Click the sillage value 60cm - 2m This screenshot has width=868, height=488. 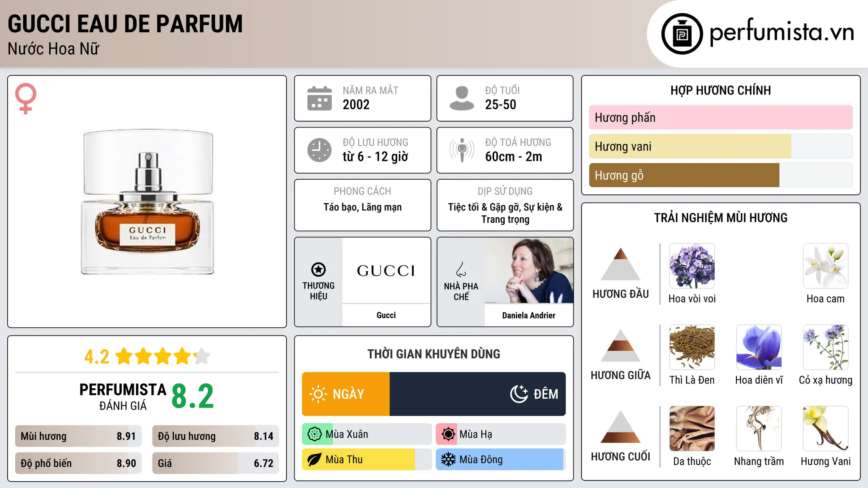pos(514,157)
